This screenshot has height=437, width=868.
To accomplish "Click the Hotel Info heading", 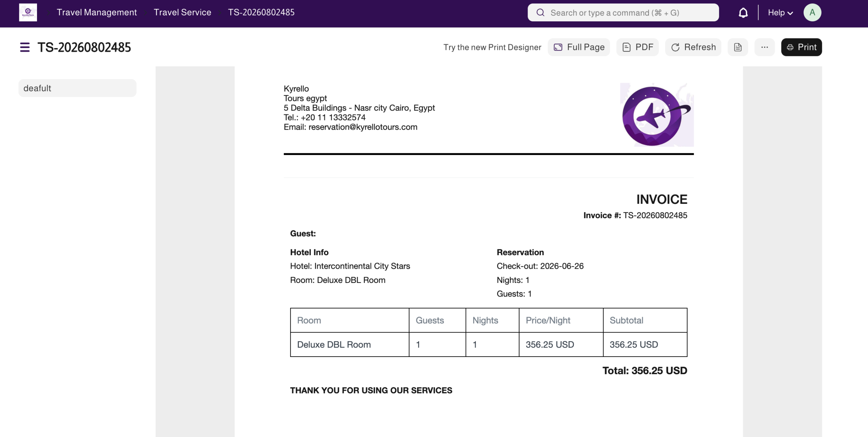I will click(x=309, y=252).
